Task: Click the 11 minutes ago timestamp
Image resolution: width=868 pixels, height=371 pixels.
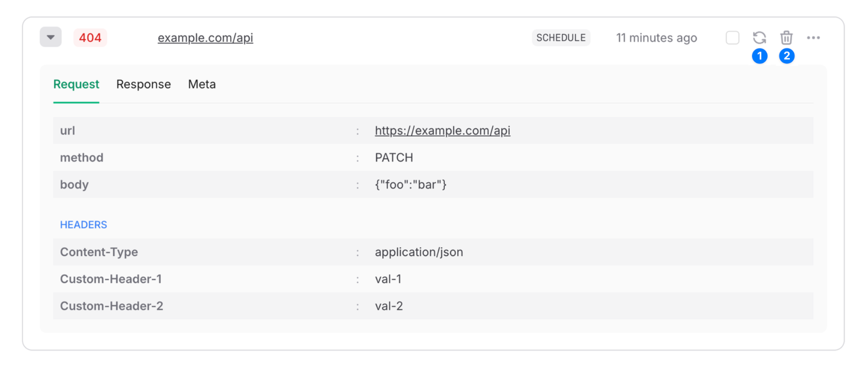Action: pyautogui.click(x=656, y=38)
